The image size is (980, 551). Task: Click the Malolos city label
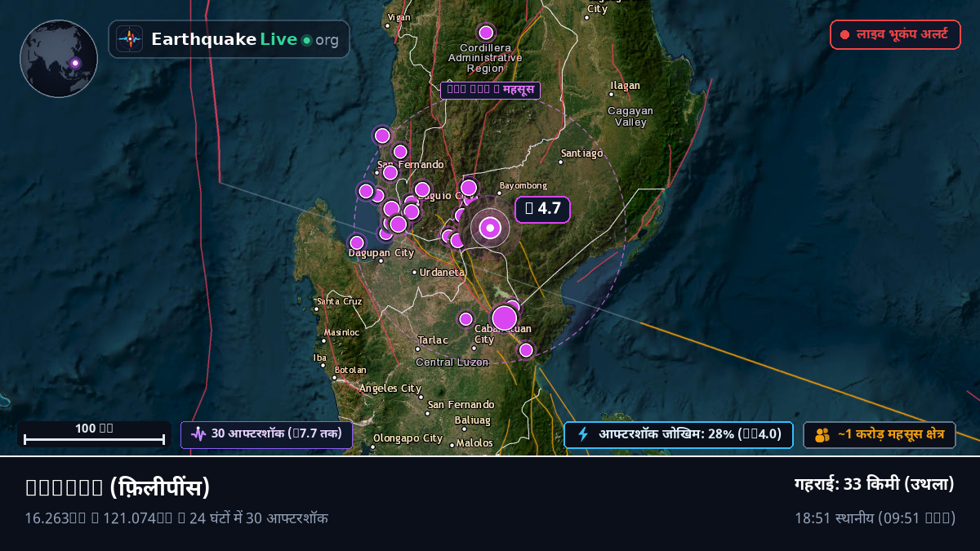(474, 443)
